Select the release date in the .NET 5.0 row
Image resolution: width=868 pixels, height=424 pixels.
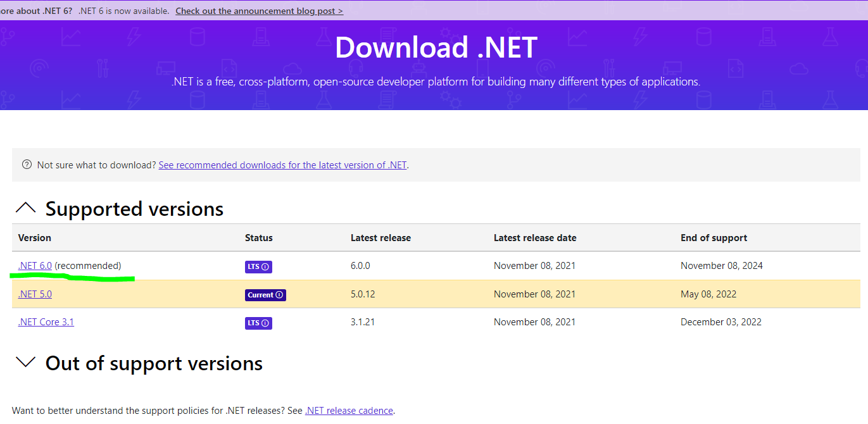pos(534,294)
